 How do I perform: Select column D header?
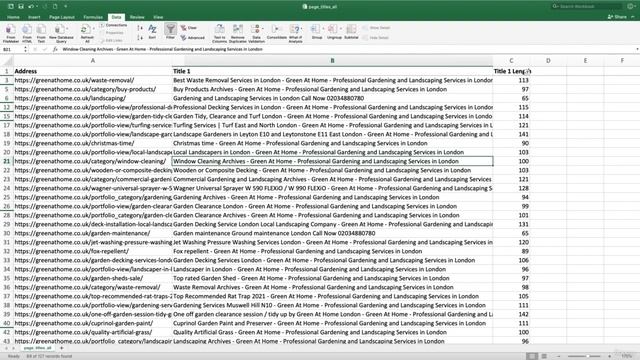pyautogui.click(x=548, y=60)
